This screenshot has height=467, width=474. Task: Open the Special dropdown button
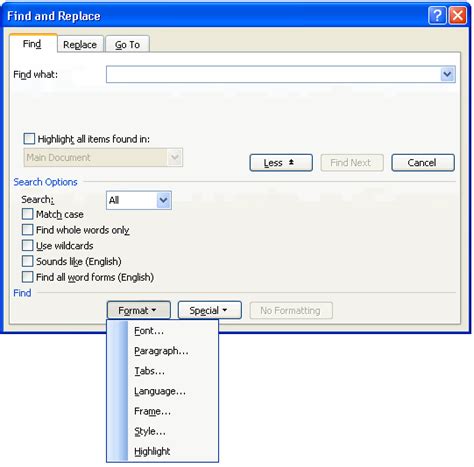210,310
